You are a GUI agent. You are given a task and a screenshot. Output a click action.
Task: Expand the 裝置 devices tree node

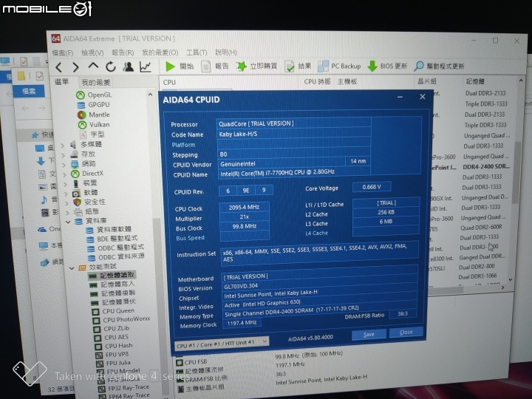click(x=66, y=184)
